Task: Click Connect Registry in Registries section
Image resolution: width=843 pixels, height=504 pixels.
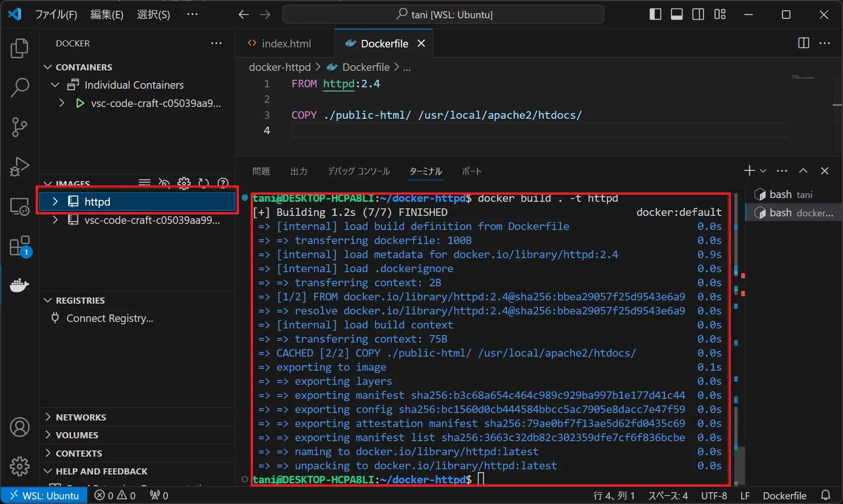Action: point(109,318)
